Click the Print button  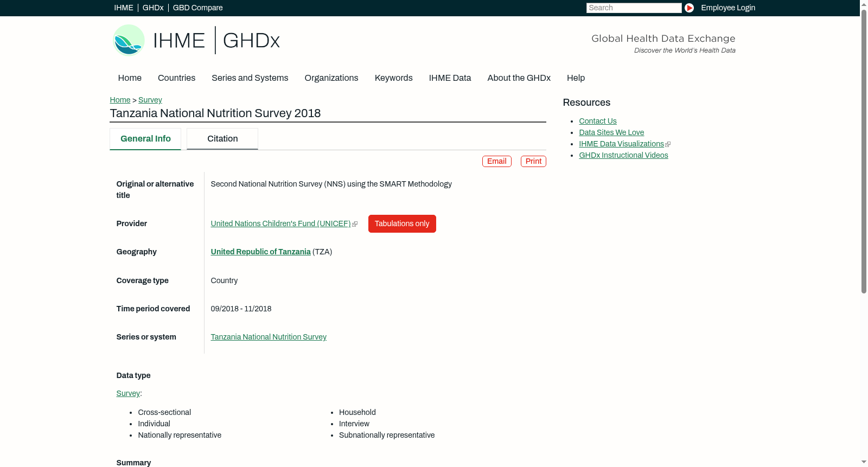pyautogui.click(x=533, y=161)
